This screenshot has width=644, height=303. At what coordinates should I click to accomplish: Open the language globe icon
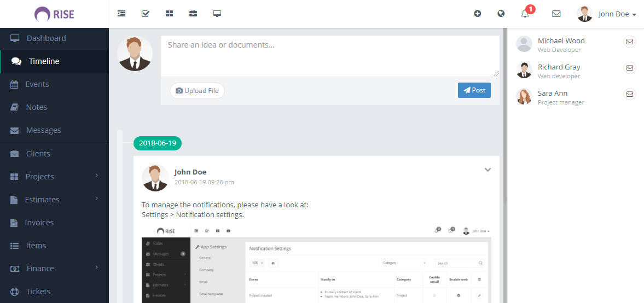pos(501,14)
